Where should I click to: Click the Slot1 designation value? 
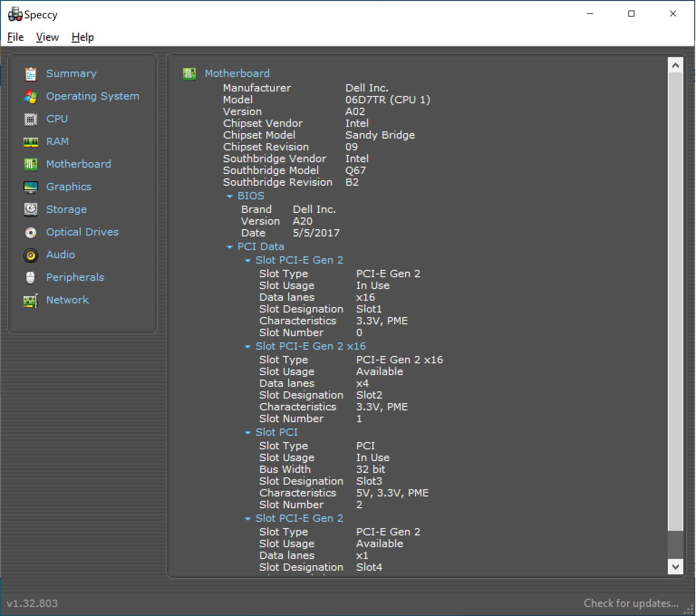pyautogui.click(x=369, y=310)
